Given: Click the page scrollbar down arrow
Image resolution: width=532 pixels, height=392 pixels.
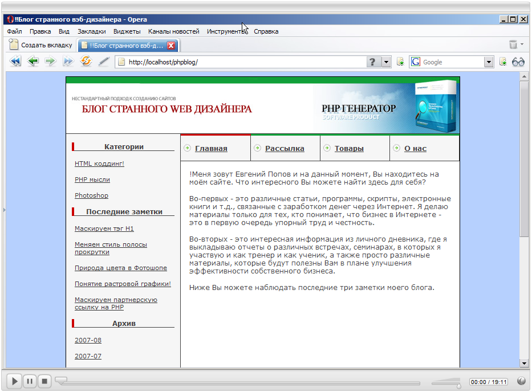Looking at the screenshot, I should [524, 363].
